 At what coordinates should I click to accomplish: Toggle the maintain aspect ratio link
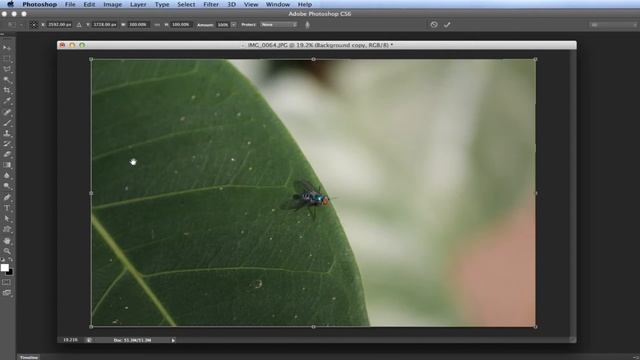point(157,25)
